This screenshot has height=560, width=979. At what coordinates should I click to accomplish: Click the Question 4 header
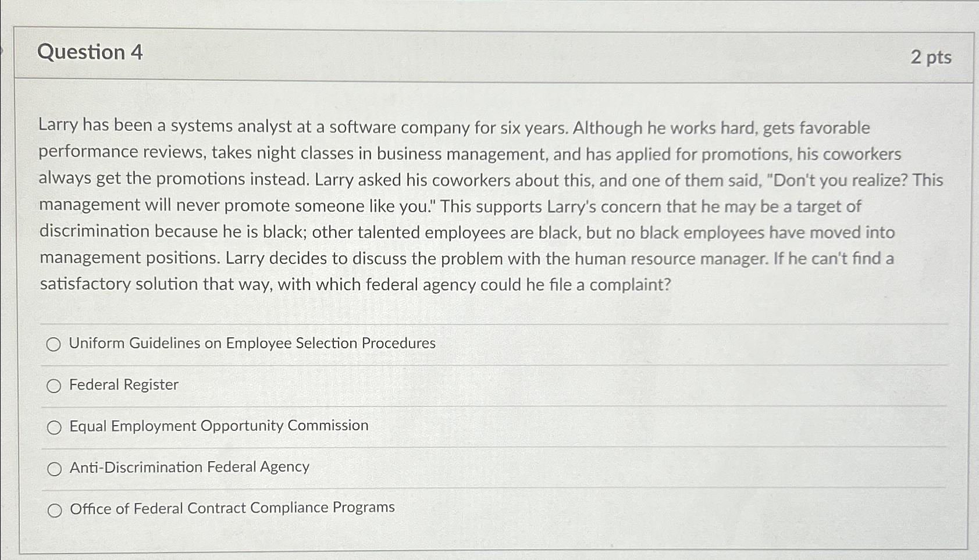pyautogui.click(x=90, y=53)
